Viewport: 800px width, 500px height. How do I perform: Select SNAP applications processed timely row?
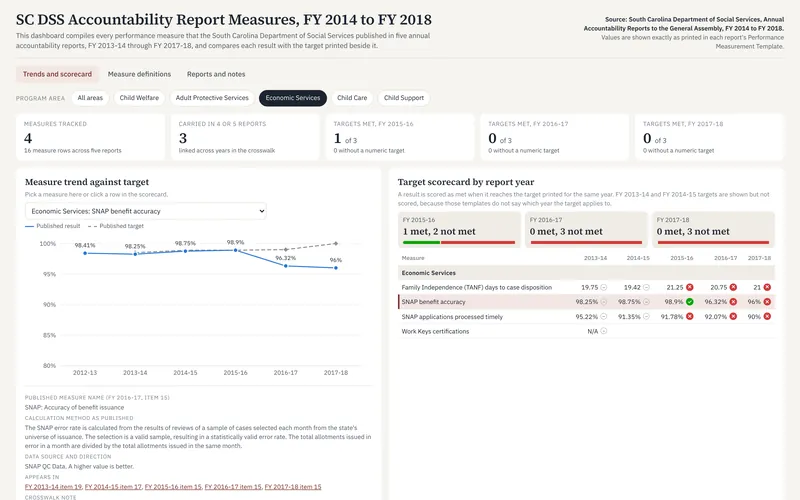click(586, 317)
